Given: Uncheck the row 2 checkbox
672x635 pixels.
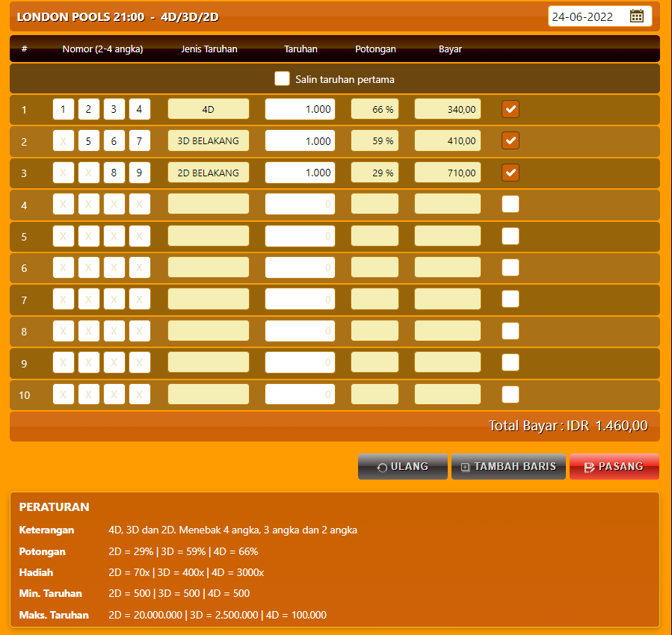Looking at the screenshot, I should tap(511, 140).
